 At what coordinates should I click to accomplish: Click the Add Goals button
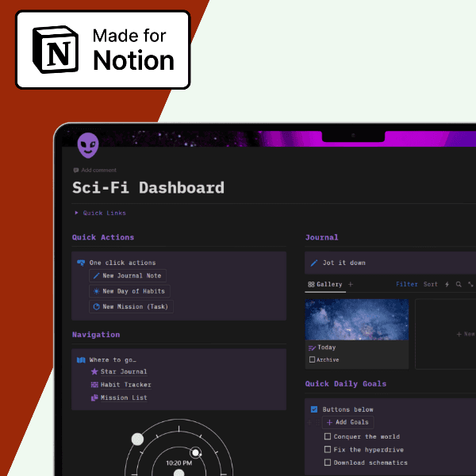coord(348,422)
